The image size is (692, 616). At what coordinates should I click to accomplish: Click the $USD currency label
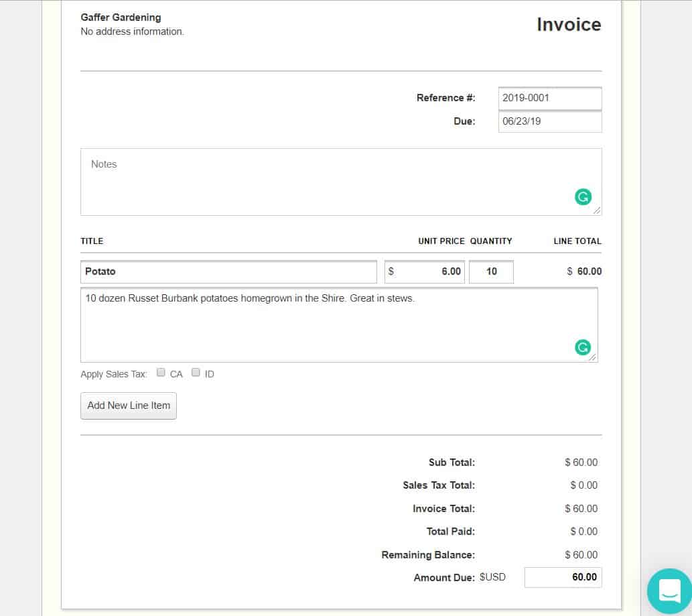tap(492, 578)
